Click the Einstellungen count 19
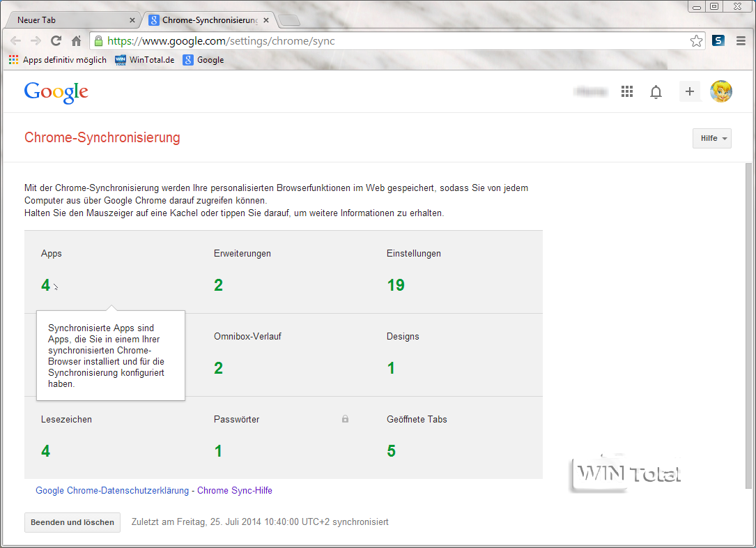The image size is (756, 548). tap(396, 285)
